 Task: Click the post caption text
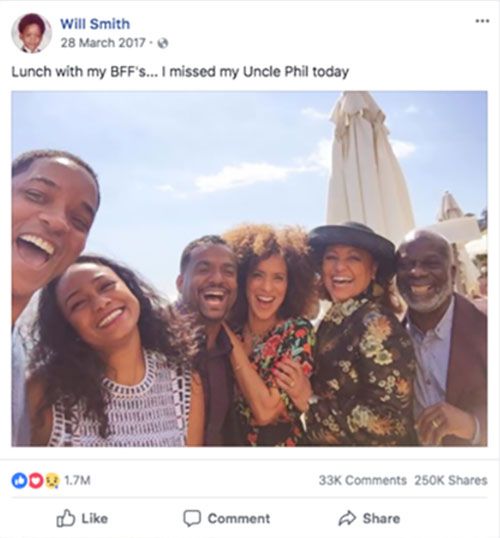(x=180, y=72)
